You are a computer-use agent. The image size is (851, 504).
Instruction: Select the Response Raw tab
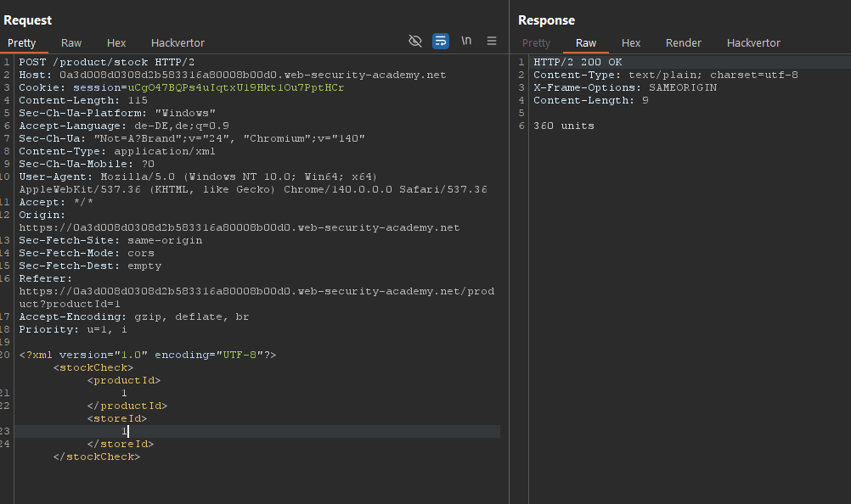pos(586,42)
